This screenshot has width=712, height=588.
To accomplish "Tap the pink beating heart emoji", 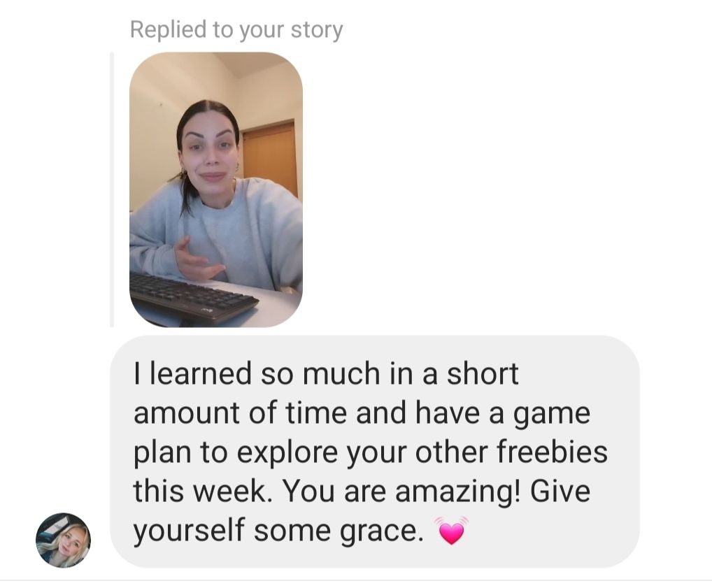I will coord(450,531).
